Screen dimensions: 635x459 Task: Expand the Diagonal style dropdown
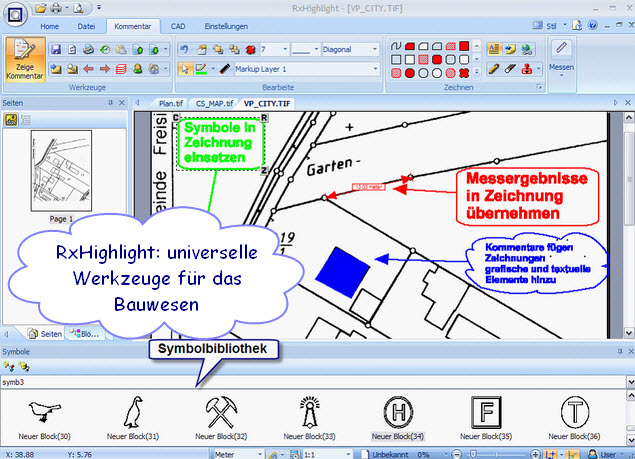[376, 49]
